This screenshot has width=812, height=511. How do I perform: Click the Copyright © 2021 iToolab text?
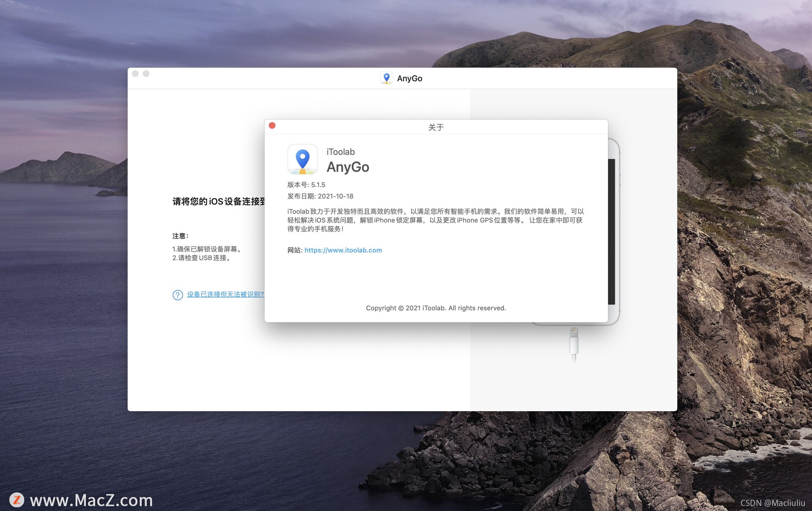(x=436, y=308)
